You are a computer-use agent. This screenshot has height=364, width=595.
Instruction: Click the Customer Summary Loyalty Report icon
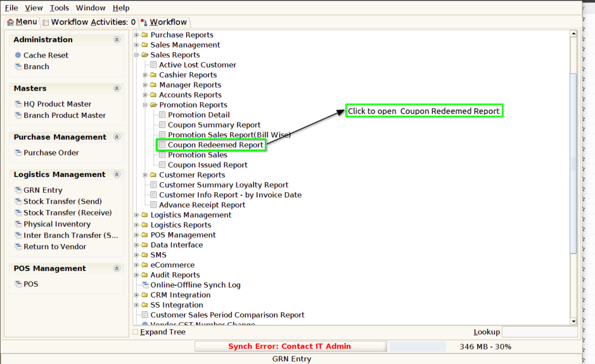pos(153,185)
